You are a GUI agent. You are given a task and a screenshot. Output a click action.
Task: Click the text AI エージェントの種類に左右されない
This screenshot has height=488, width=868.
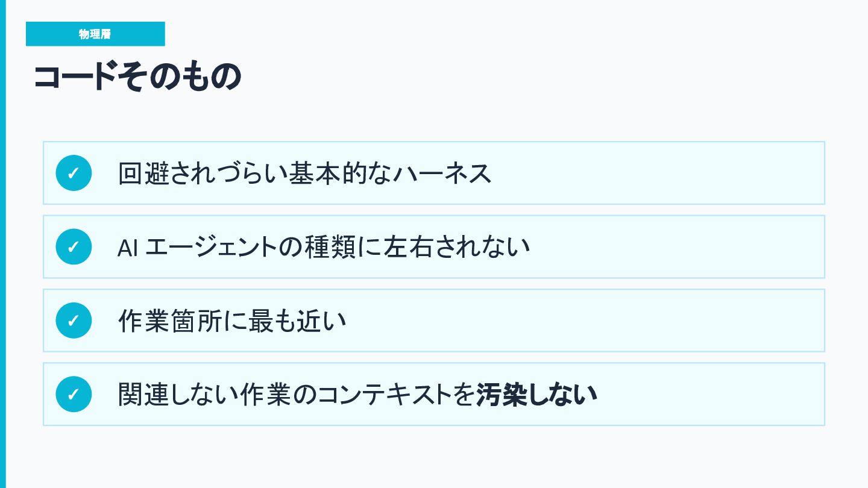[324, 247]
